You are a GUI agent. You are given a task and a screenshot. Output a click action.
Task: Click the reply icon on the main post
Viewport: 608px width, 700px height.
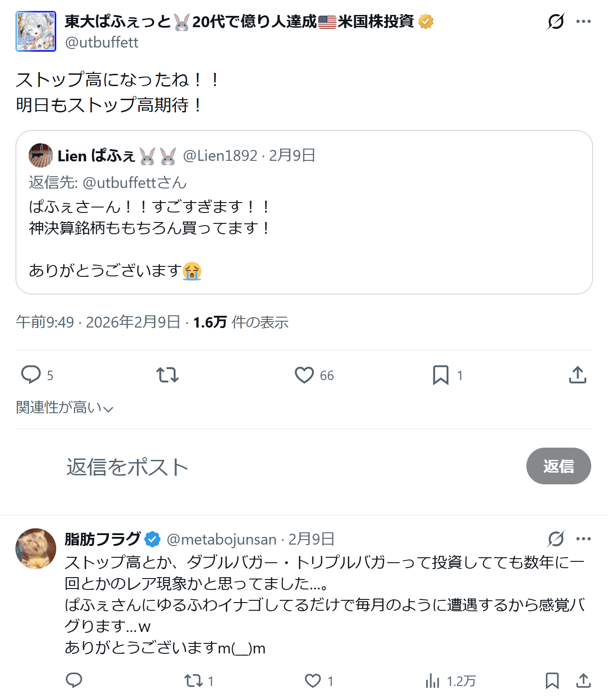tap(31, 375)
